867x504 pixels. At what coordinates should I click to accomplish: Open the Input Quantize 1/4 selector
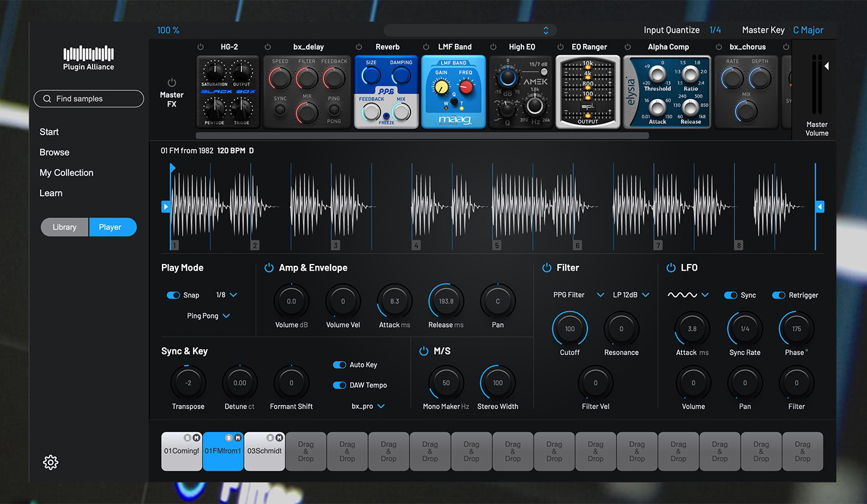[x=715, y=30]
